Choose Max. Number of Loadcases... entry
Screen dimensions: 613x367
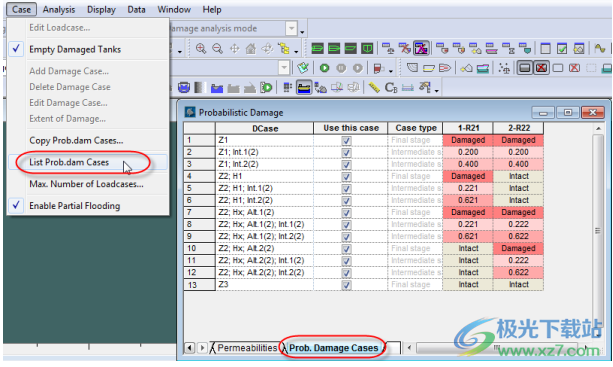pos(88,184)
